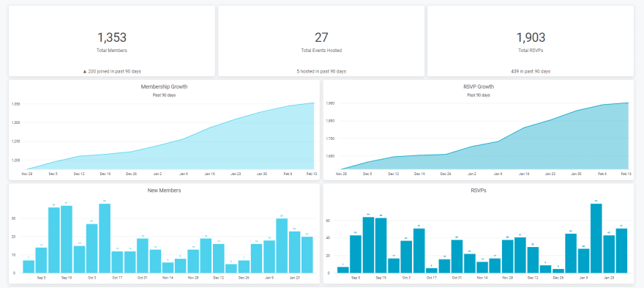644x288 pixels.
Task: Click the '439 in past 90 days' text
Action: click(531, 72)
